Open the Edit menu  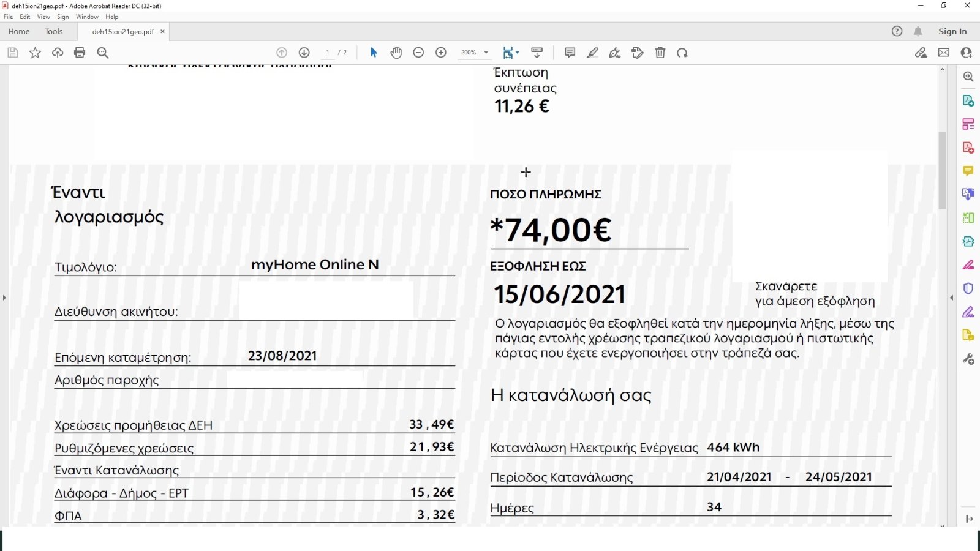tap(25, 17)
